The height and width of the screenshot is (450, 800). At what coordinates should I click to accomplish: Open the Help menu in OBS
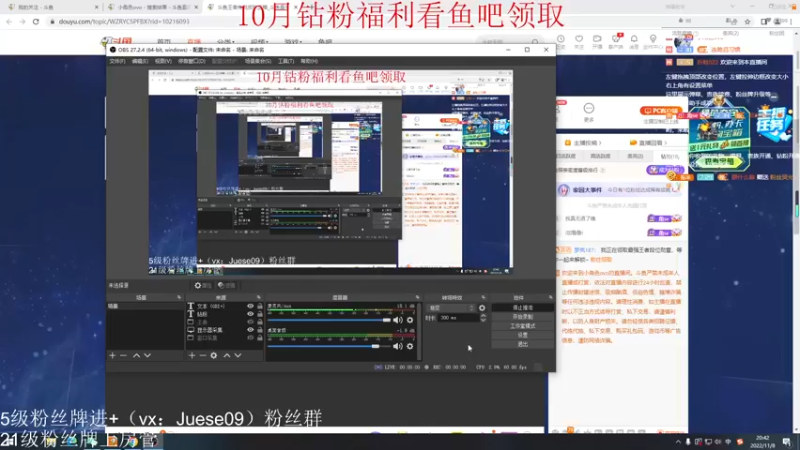pyautogui.click(x=309, y=61)
